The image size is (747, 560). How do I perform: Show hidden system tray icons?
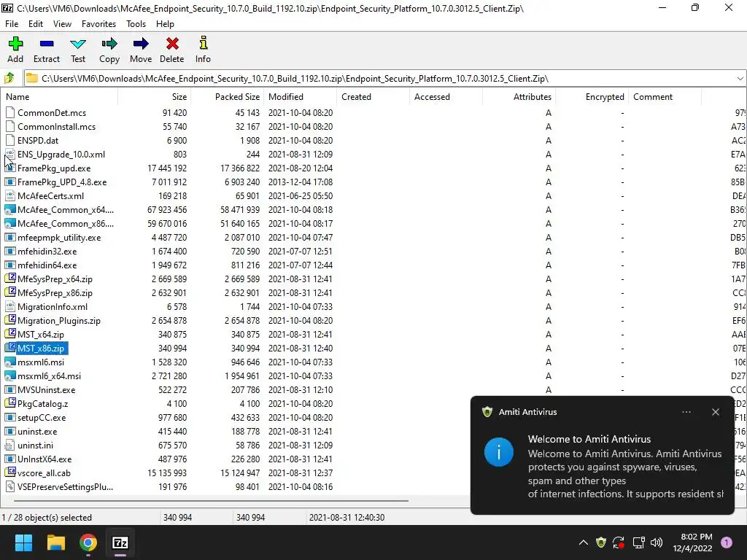click(583, 542)
